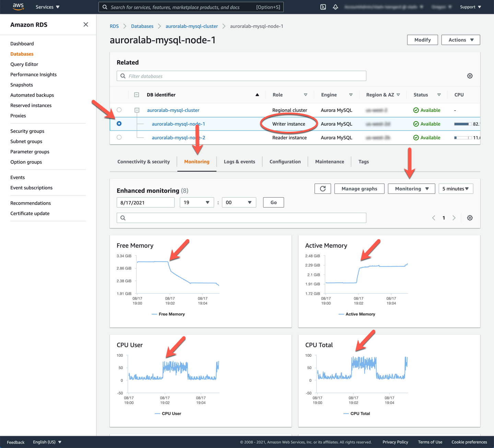The width and height of the screenshot is (494, 448).
Task: Select auroralab-mysql-node-2 radio button
Action: [x=119, y=138]
